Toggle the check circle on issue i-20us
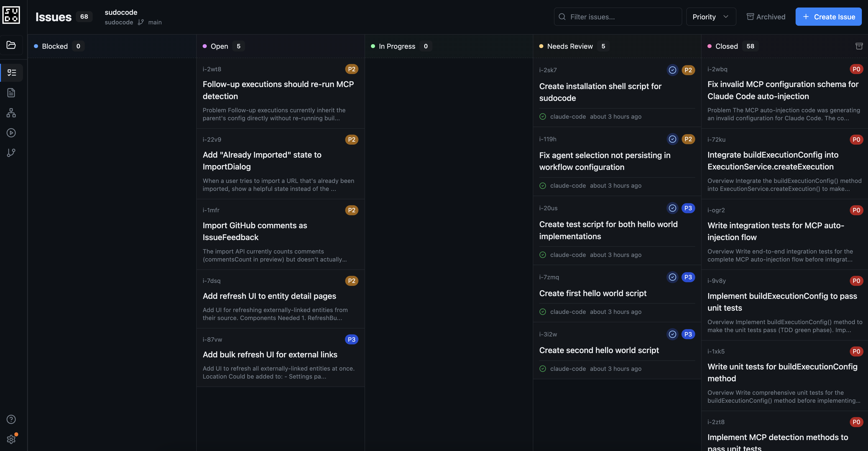Image resolution: width=868 pixels, height=451 pixels. pos(672,208)
